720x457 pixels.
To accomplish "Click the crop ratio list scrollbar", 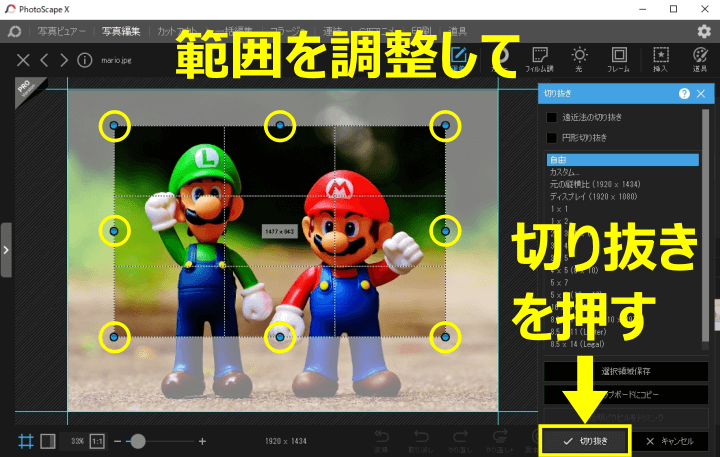I will point(705,225).
